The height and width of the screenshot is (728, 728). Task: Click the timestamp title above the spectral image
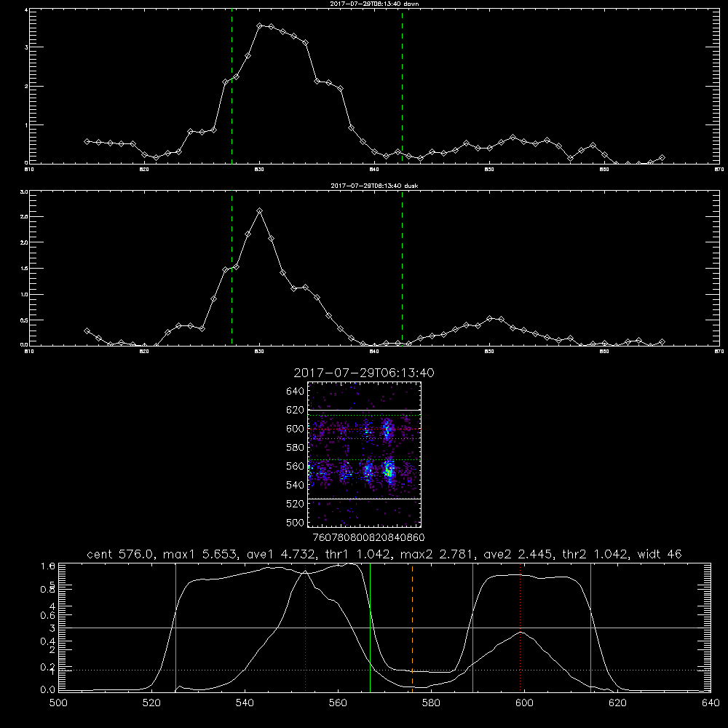(364, 373)
